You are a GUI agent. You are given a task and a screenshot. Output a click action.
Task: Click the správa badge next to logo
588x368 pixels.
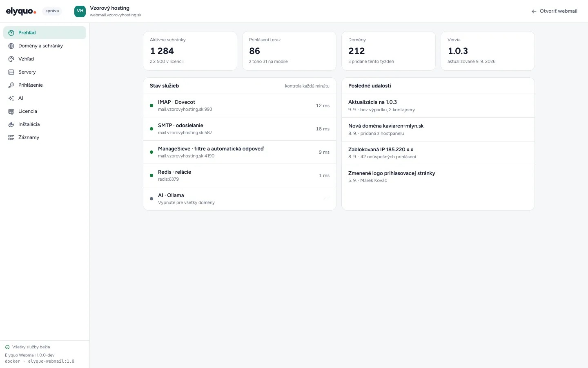[x=52, y=11]
